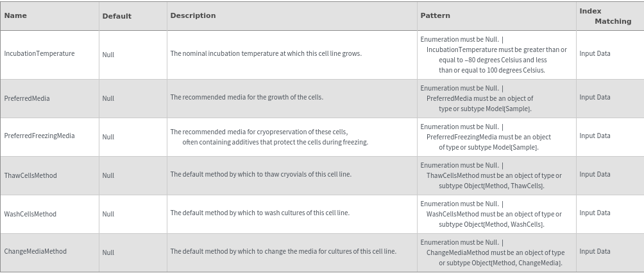This screenshot has height=273, width=644.
Task: Click the Description column header
Action: point(193,15)
